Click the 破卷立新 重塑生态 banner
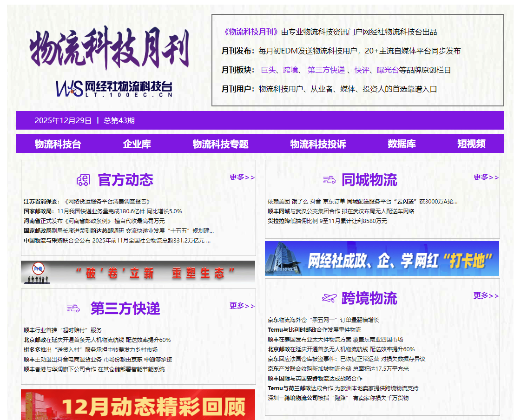Screen dimensions: 514x420 point(138,272)
